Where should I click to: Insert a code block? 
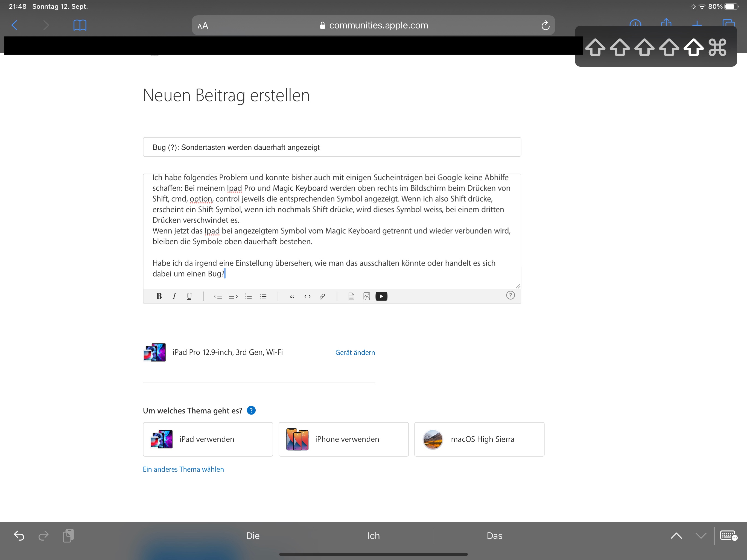(x=307, y=296)
